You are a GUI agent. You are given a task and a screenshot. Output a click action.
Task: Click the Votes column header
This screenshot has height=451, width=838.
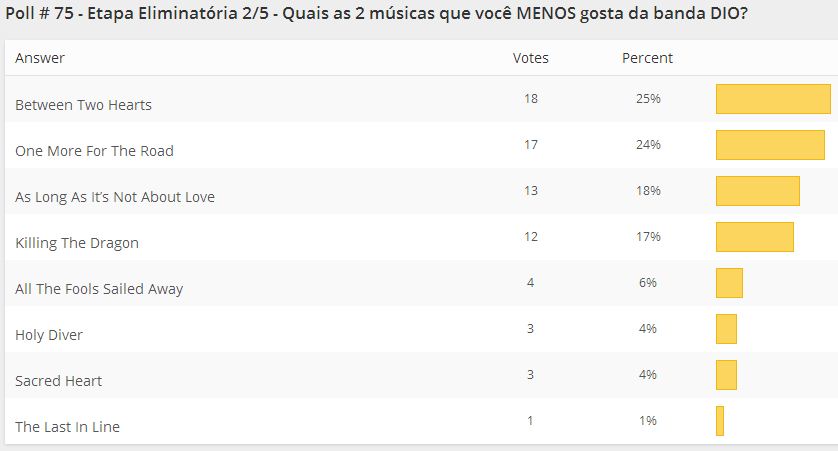coord(530,58)
